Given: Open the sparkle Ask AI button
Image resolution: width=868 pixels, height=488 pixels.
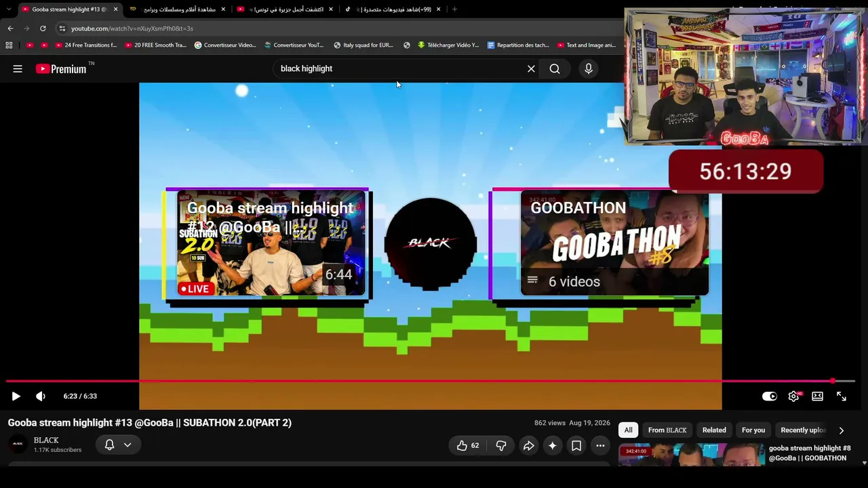Looking at the screenshot, I should tap(552, 445).
